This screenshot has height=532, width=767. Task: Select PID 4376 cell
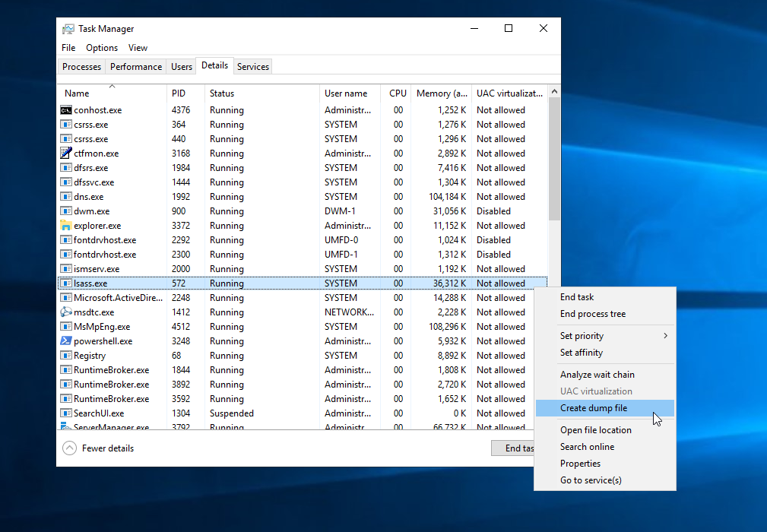pos(180,110)
